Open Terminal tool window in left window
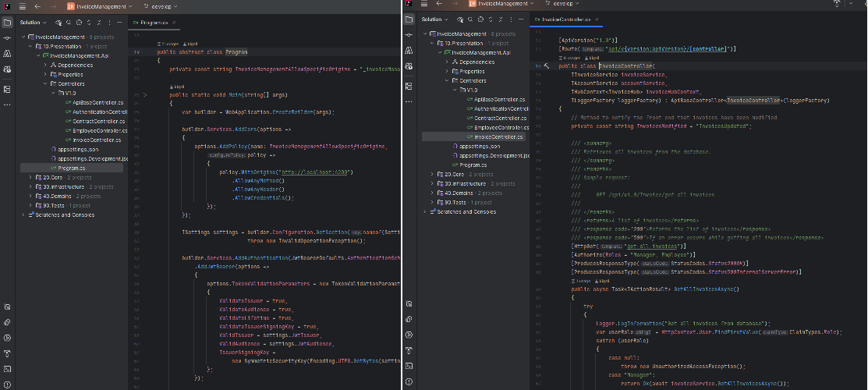Viewport: 868px width, 390px height. [7, 369]
